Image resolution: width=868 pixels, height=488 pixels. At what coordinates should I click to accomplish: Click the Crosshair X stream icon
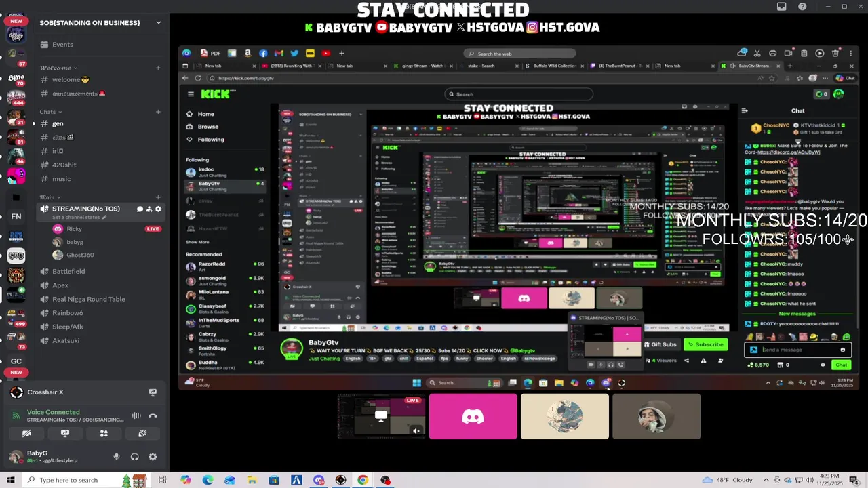coord(153,392)
